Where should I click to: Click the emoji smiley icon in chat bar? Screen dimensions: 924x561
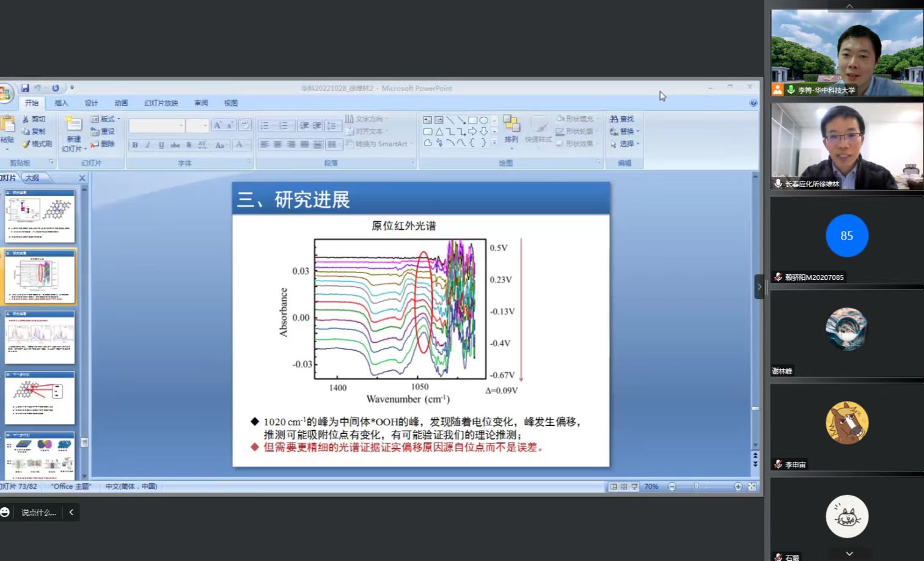(5, 512)
